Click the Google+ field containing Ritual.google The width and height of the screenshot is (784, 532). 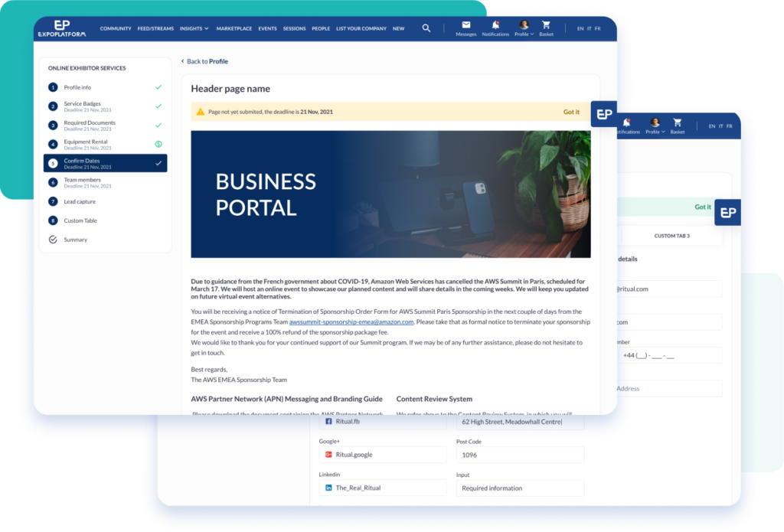pos(383,455)
